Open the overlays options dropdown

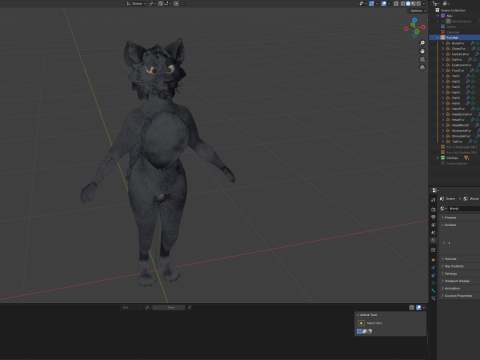[x=389, y=3]
